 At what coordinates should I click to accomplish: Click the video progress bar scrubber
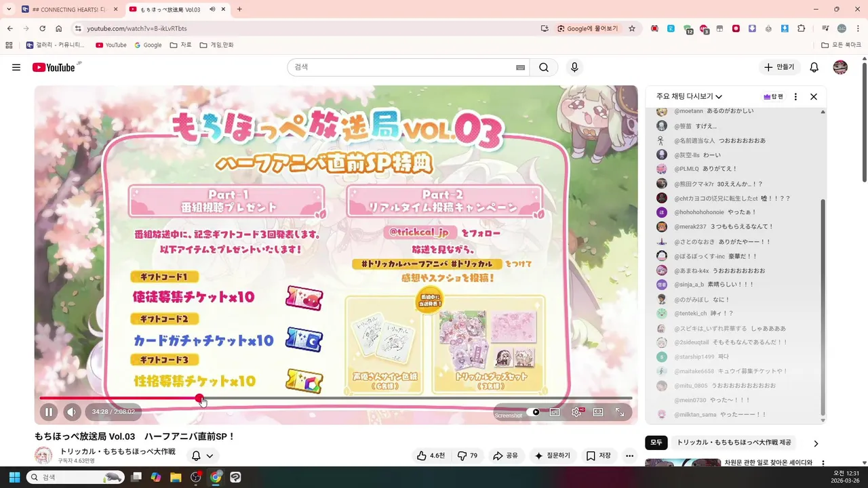[199, 398]
